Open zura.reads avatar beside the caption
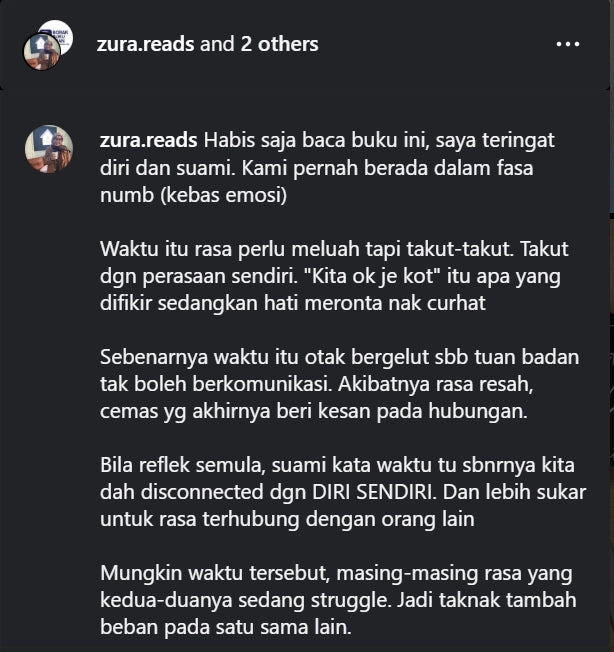 click(x=49, y=148)
